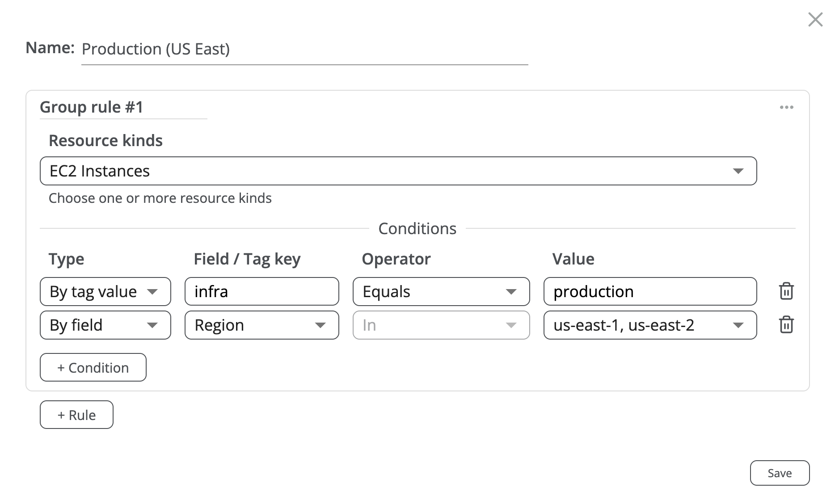Screen dimensions: 835x504
Task: Edit the Group rule #1 title
Action: point(123,108)
